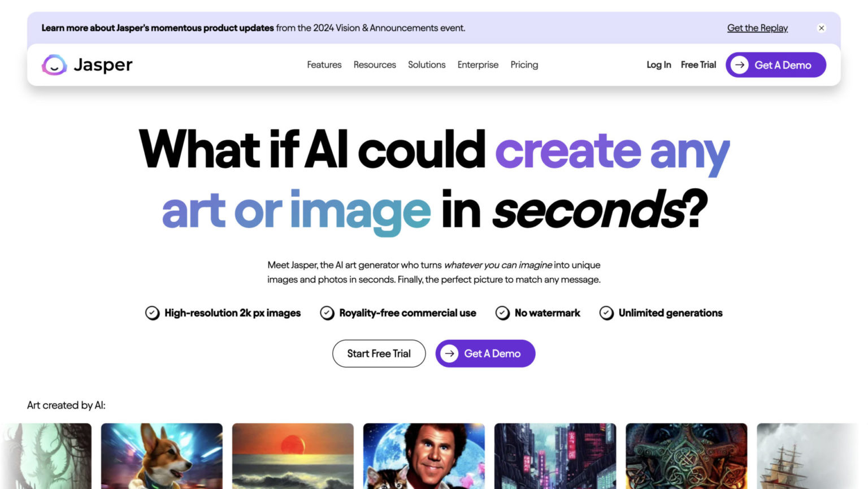The width and height of the screenshot is (868, 489).
Task: Open the Pricing page
Action: [x=524, y=65]
